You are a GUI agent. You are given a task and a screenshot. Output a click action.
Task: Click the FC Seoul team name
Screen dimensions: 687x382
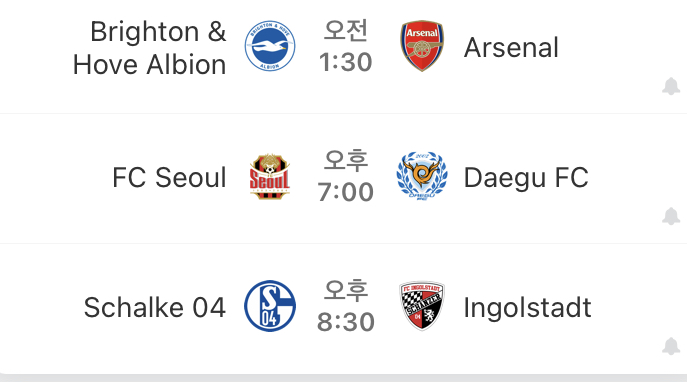pyautogui.click(x=169, y=177)
